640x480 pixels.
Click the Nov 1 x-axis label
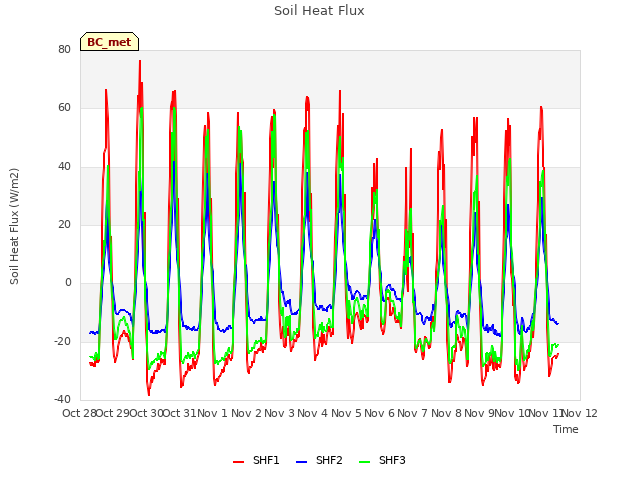(x=212, y=413)
